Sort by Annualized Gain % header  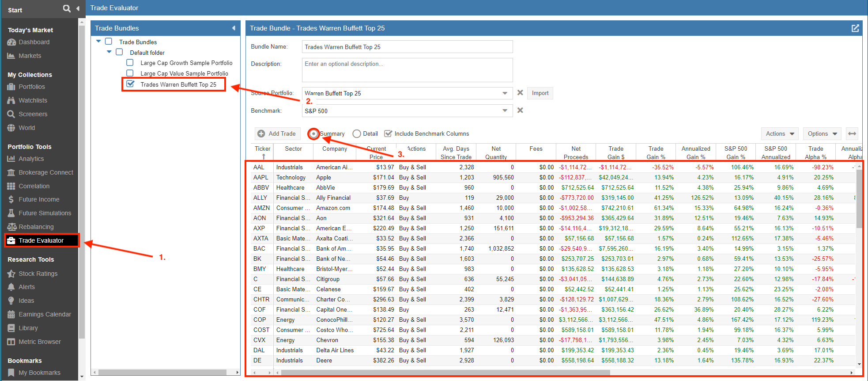(x=696, y=152)
